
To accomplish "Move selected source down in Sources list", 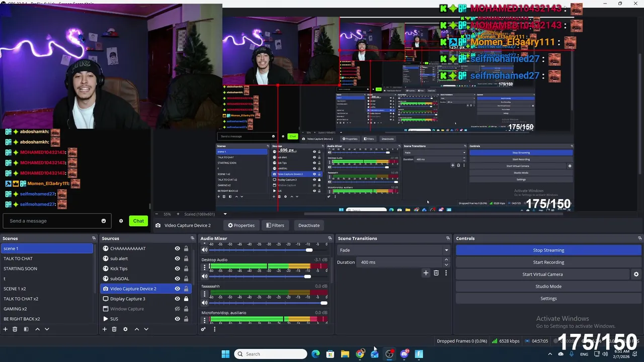I will pos(146,329).
